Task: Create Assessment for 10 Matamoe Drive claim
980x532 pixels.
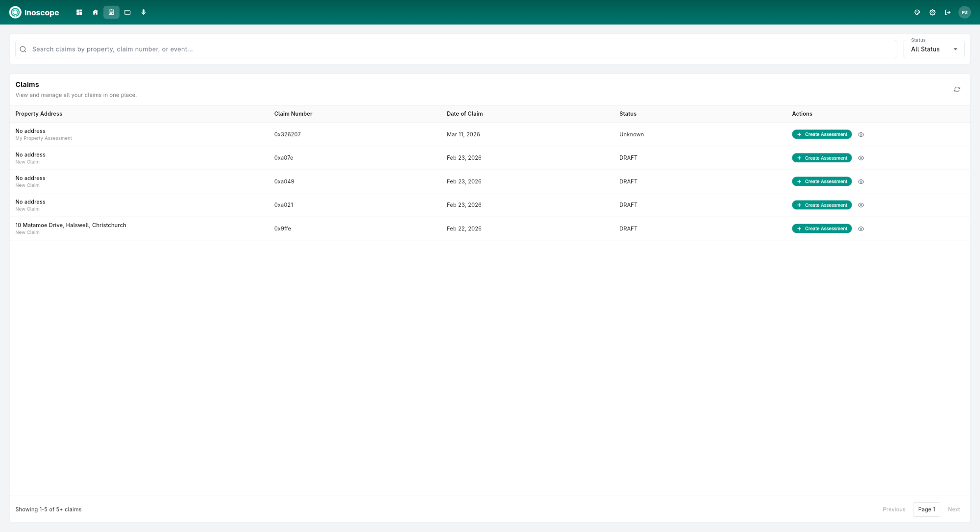Action: 821,228
